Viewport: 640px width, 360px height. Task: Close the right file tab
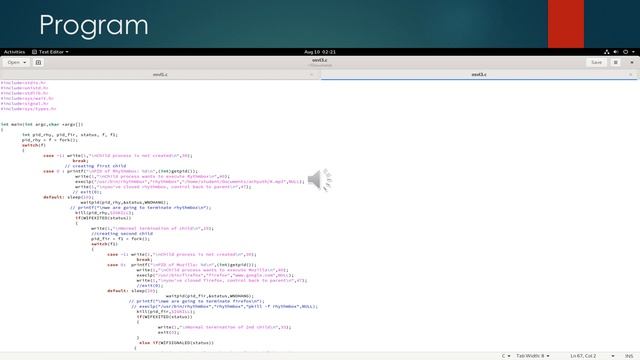[x=631, y=75]
